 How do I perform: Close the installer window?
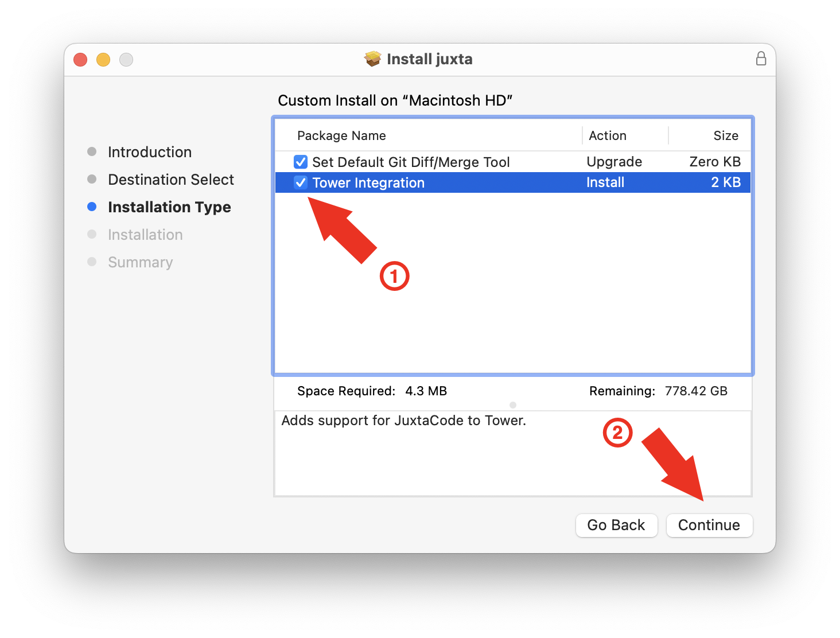80,59
